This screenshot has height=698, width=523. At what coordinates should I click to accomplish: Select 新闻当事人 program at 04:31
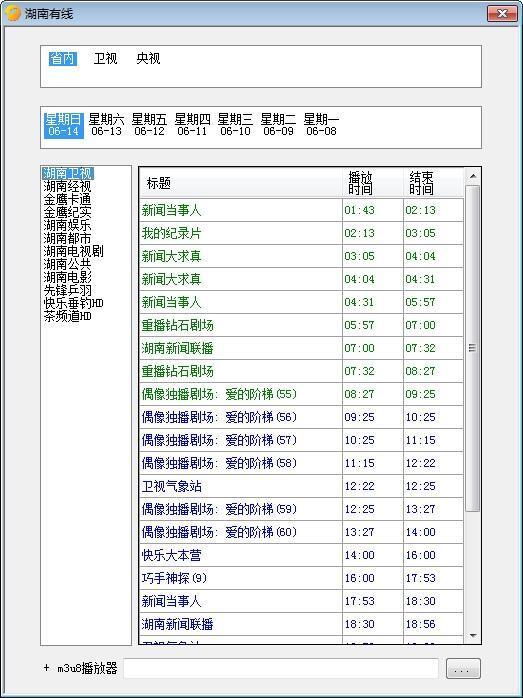tap(301, 302)
